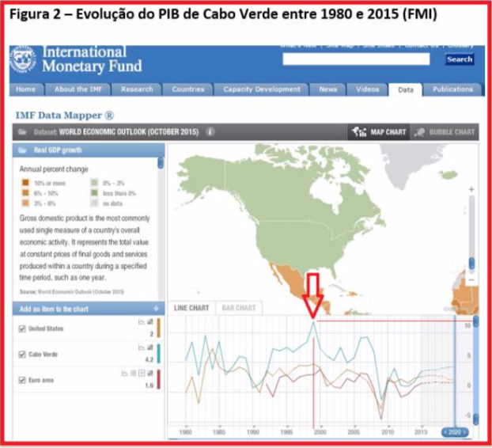492x448 pixels.
Task: Open the Publications navigation tab
Action: [453, 89]
